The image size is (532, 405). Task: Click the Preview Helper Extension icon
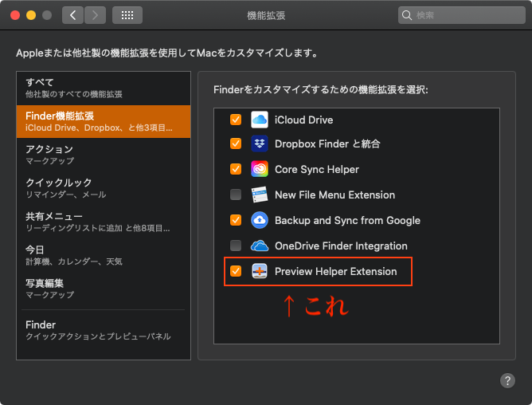tap(260, 271)
